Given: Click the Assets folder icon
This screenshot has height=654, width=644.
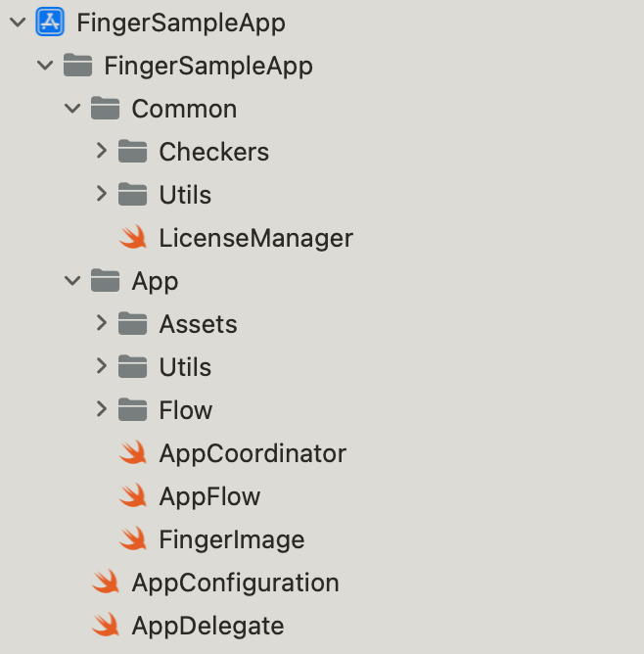Looking at the screenshot, I should (x=132, y=323).
